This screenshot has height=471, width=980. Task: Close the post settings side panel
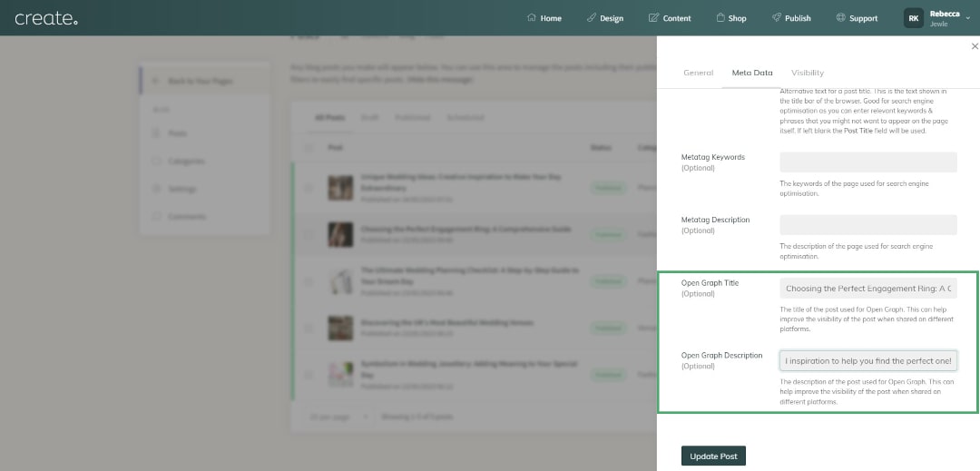[975, 45]
